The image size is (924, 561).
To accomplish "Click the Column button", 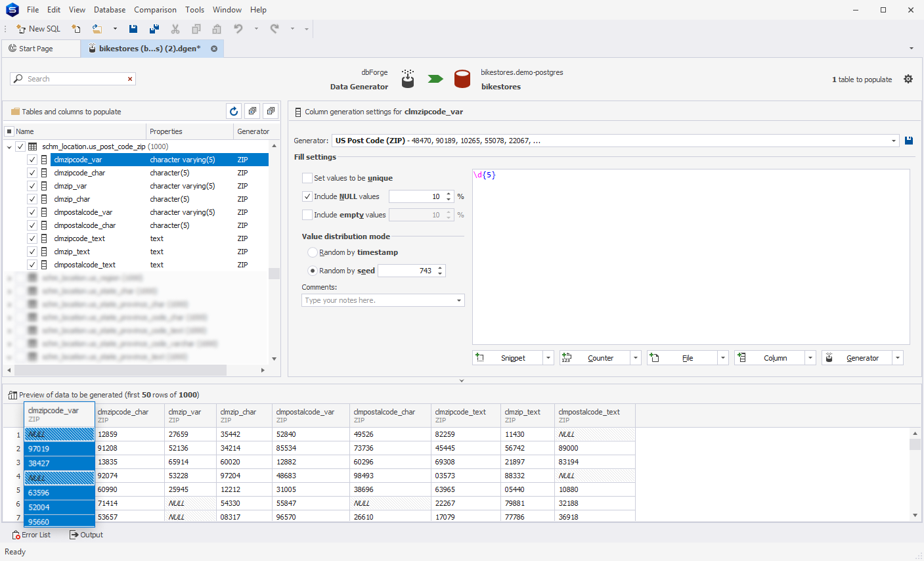I will point(770,358).
